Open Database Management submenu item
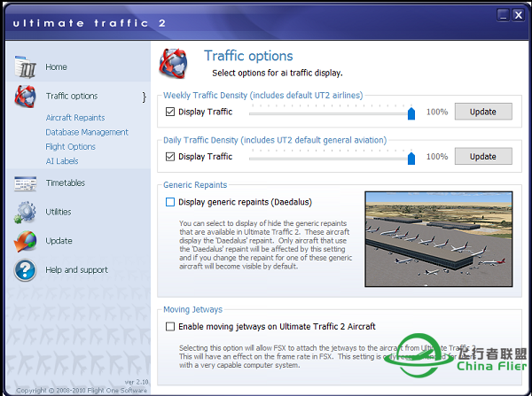The image size is (532, 396). [87, 132]
